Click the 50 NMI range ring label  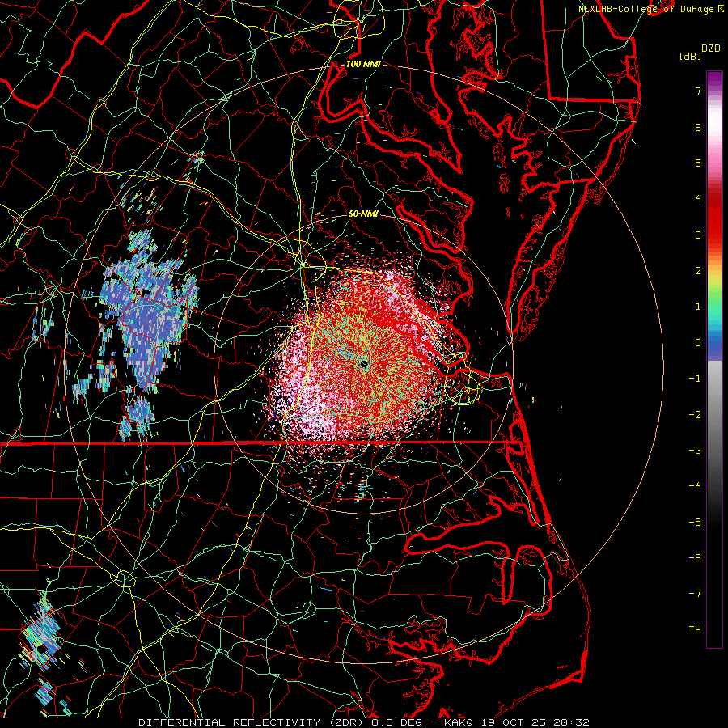click(x=363, y=214)
